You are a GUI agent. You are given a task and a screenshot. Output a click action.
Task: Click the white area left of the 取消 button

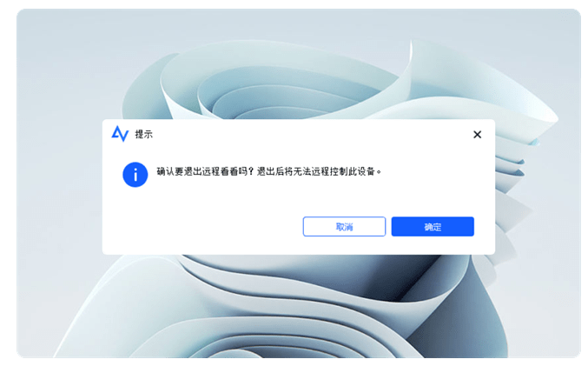(202, 226)
